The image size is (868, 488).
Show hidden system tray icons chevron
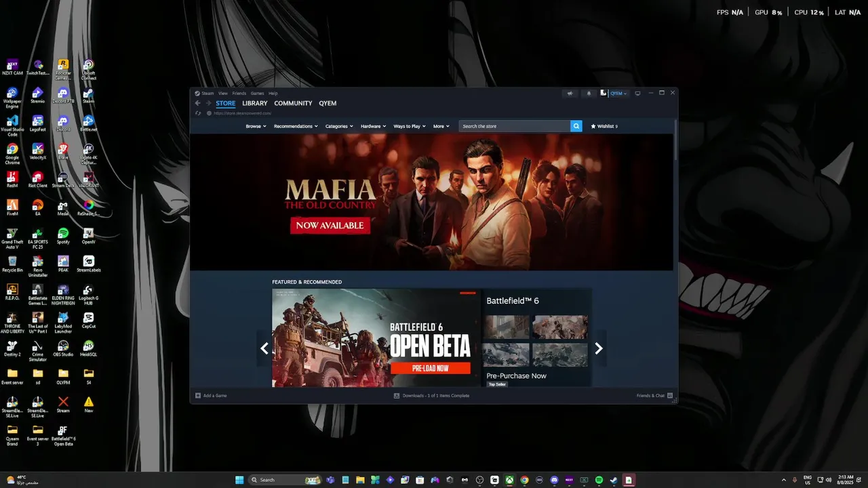pyautogui.click(x=784, y=480)
